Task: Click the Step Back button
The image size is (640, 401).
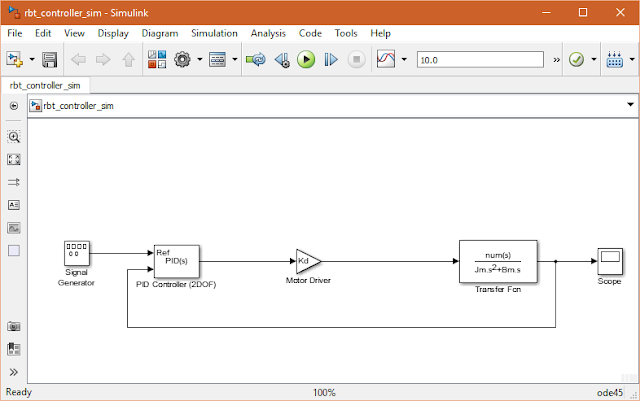Action: coord(282,60)
